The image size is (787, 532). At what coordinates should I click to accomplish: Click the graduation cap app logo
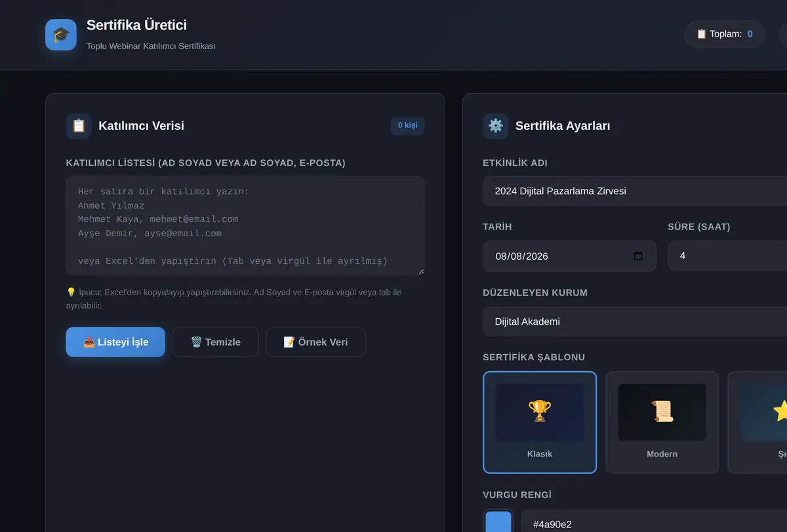point(61,35)
